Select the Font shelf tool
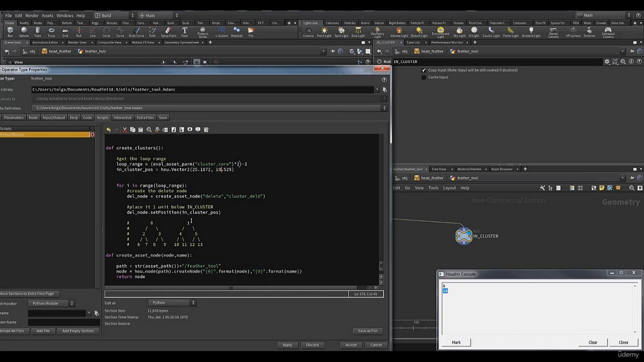Viewport: 644px width, 362px height. click(x=185, y=32)
